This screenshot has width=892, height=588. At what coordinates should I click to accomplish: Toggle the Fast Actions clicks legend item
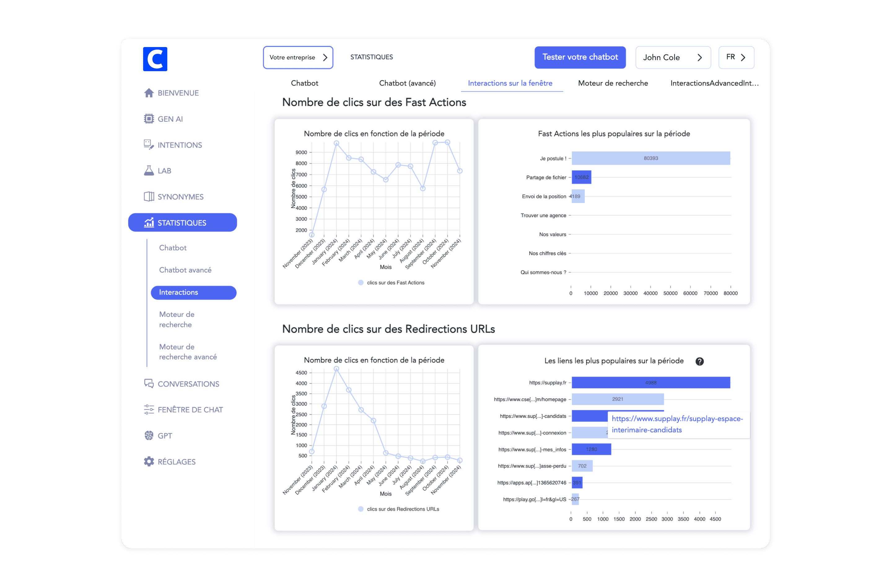tap(391, 283)
